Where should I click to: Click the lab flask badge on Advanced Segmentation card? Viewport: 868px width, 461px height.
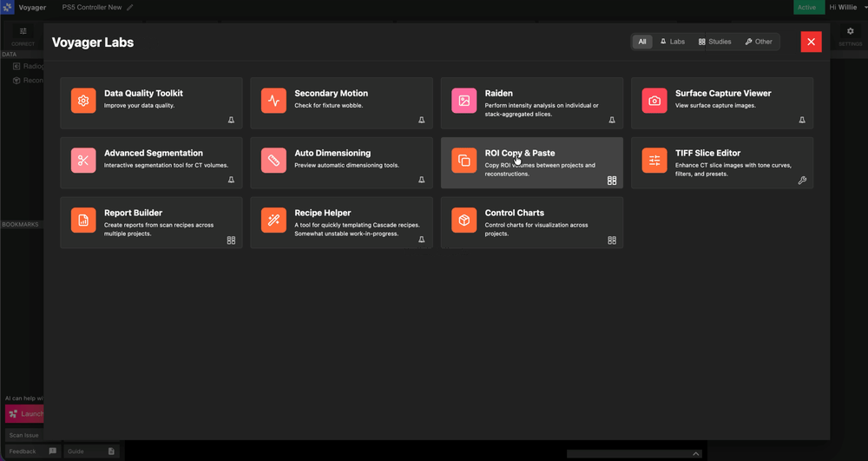(231, 180)
